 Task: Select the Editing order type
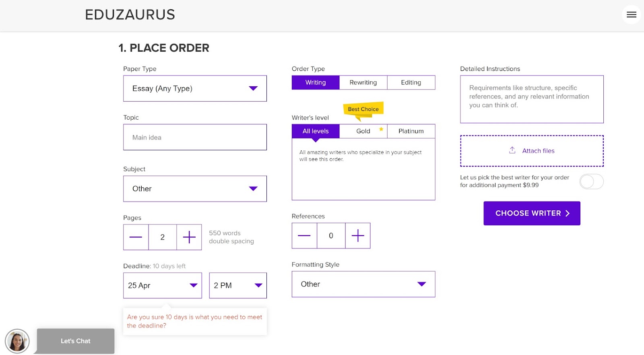(x=411, y=83)
